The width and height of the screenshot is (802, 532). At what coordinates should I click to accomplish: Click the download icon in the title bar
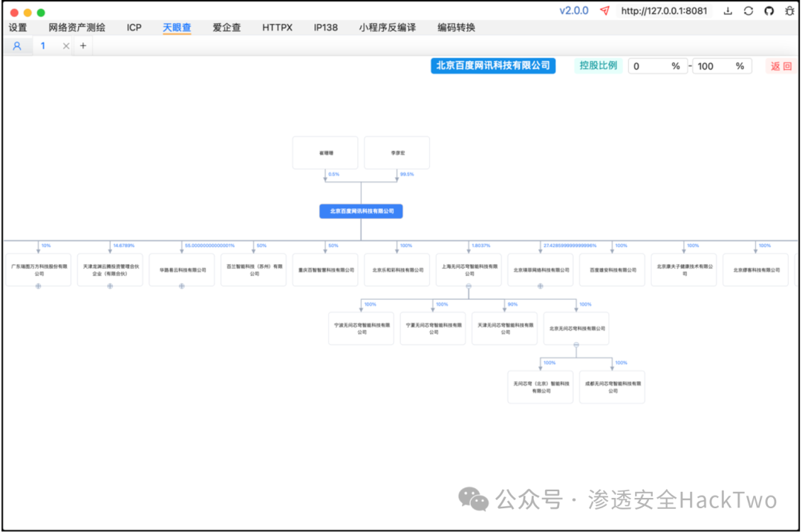pos(727,10)
